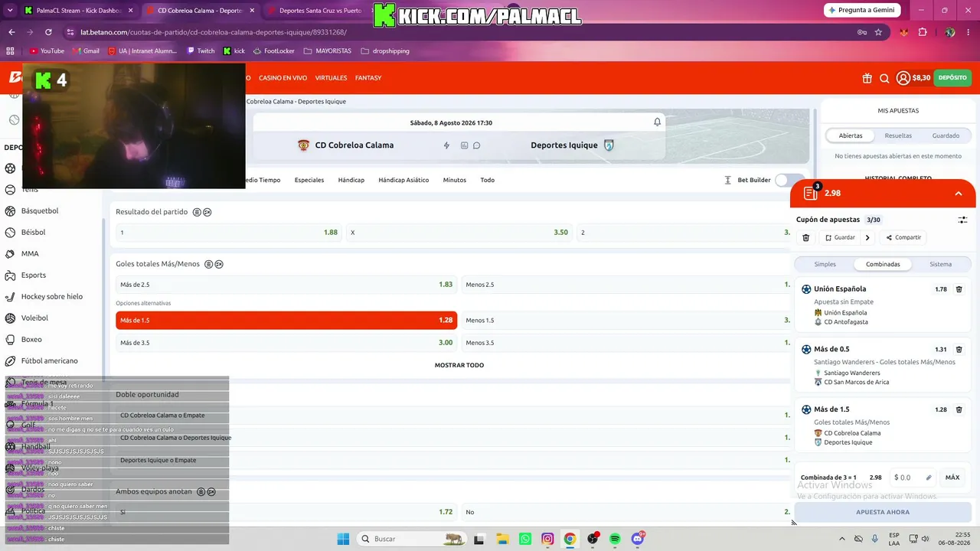
Task: Open WhatsApp from the taskbar
Action: pos(525,539)
